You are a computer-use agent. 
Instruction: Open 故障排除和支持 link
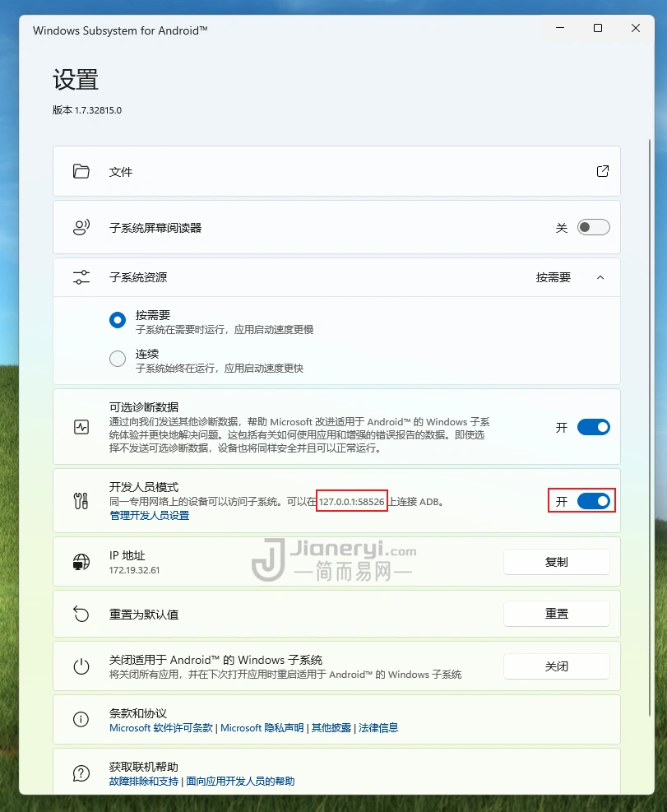click(144, 781)
